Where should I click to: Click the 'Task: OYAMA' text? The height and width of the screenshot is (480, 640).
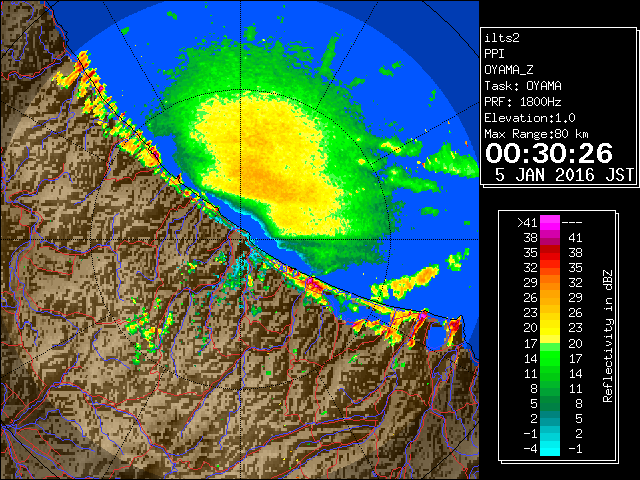coord(523,86)
